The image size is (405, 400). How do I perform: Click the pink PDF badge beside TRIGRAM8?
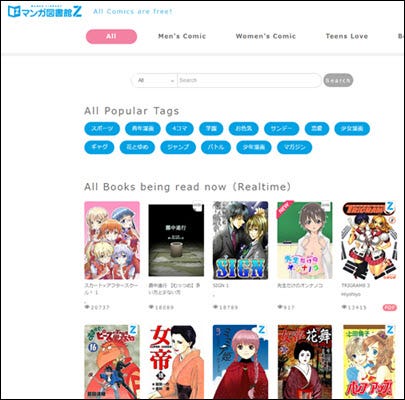click(x=390, y=307)
